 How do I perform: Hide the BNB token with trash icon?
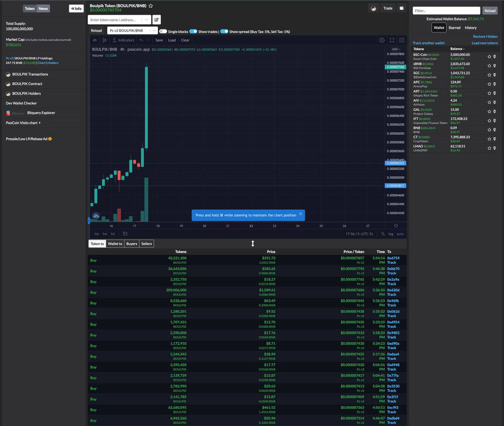click(x=494, y=130)
